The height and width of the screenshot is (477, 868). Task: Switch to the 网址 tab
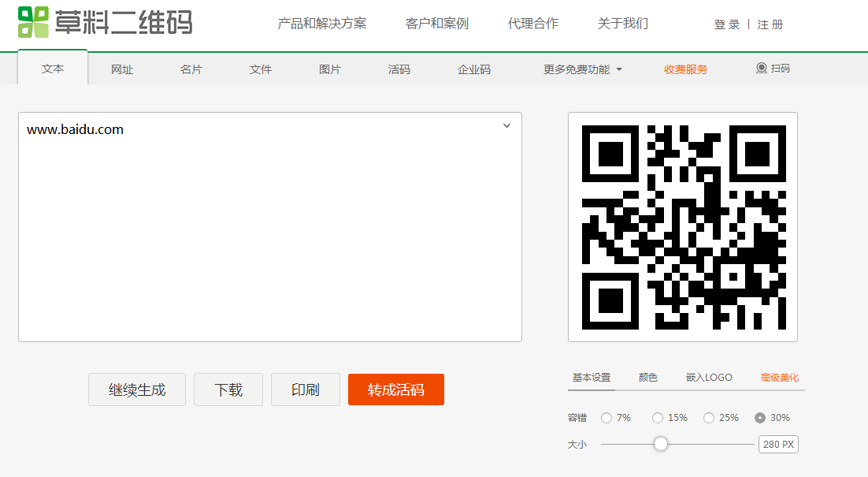point(122,69)
